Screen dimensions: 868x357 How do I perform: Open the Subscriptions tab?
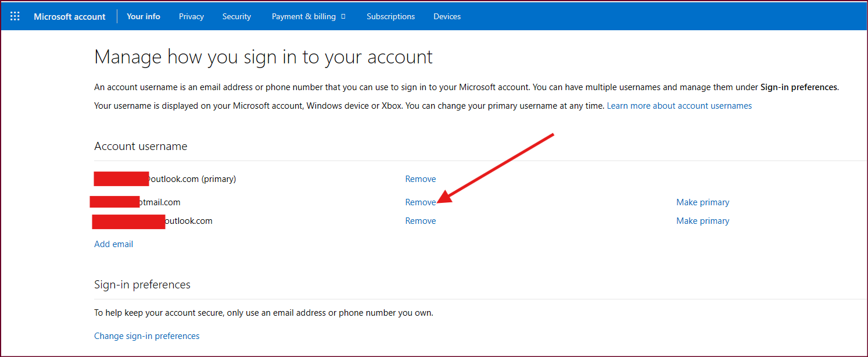(x=390, y=16)
